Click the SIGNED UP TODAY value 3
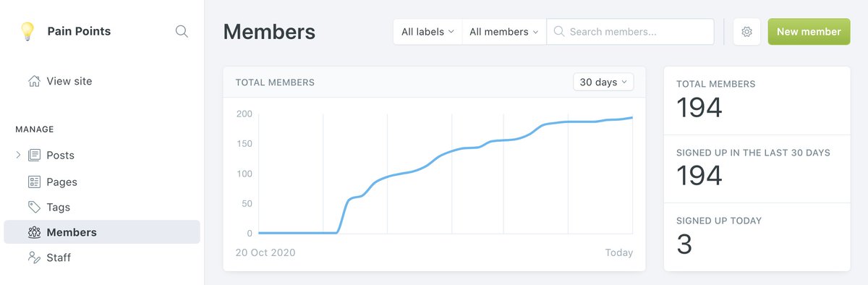The image size is (868, 285). [x=684, y=244]
